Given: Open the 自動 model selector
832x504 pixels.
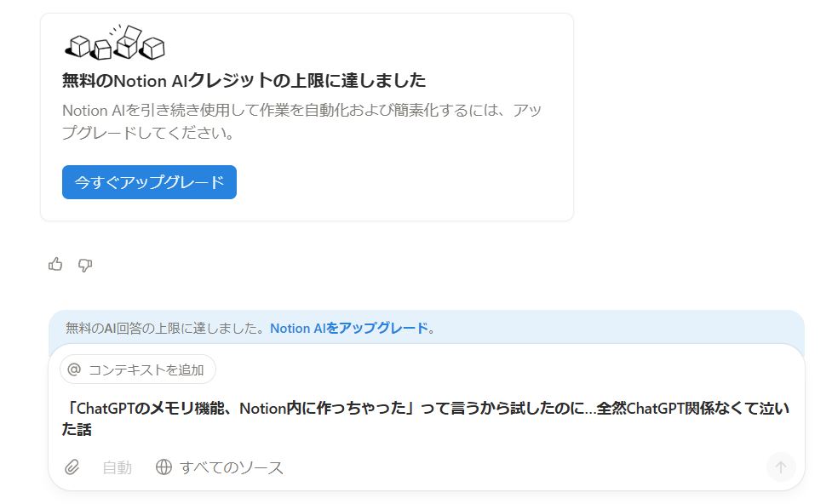Looking at the screenshot, I should (117, 467).
